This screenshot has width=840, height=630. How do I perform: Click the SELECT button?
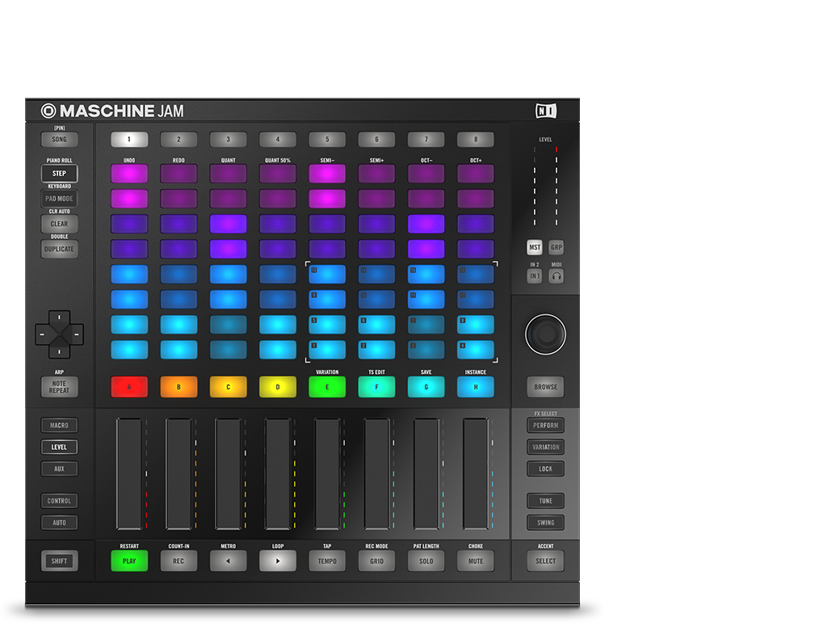point(545,561)
